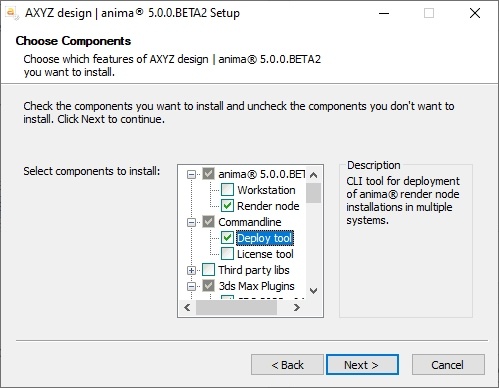Uncheck the Render node checkbox
This screenshot has height=388, width=499.
click(227, 206)
